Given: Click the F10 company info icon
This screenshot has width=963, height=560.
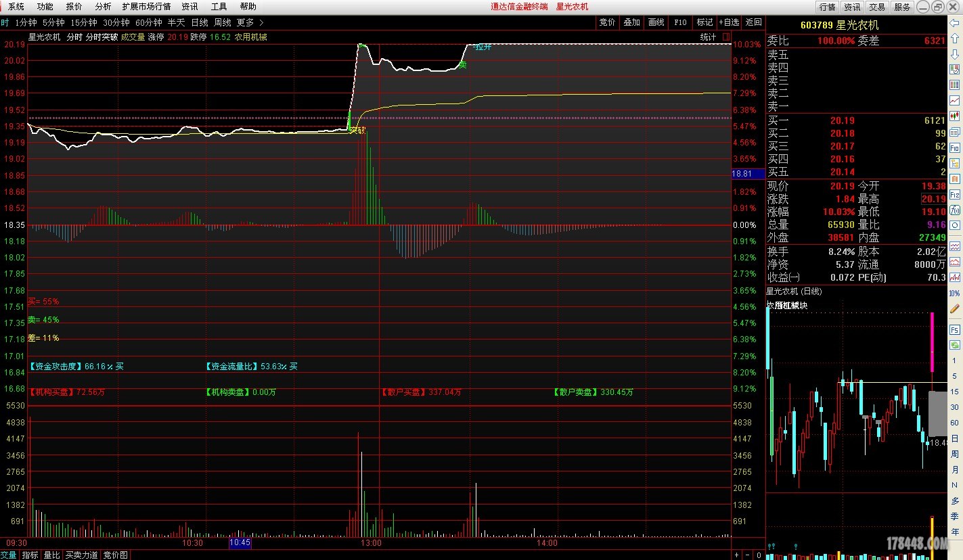Looking at the screenshot, I should tap(954, 147).
